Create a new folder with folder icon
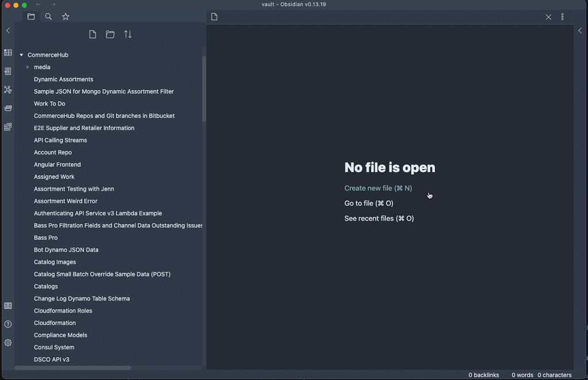 coord(110,34)
